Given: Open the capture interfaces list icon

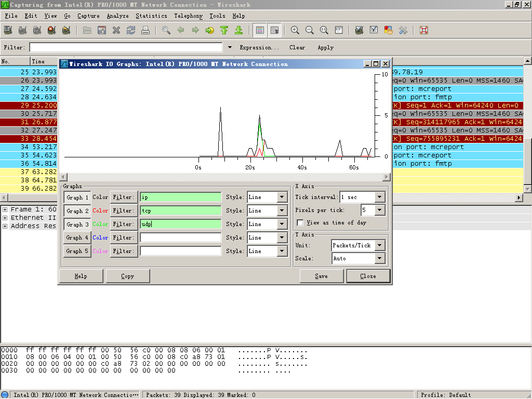Looking at the screenshot, I should (8, 30).
